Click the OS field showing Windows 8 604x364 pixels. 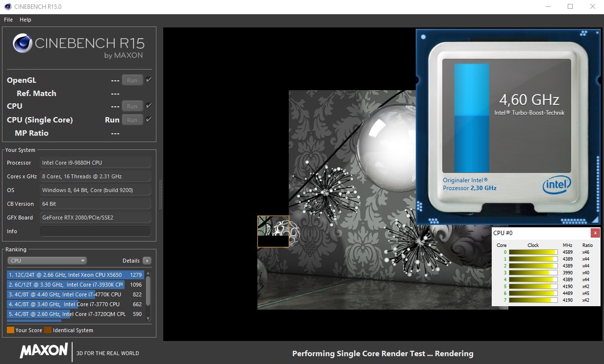(95, 190)
